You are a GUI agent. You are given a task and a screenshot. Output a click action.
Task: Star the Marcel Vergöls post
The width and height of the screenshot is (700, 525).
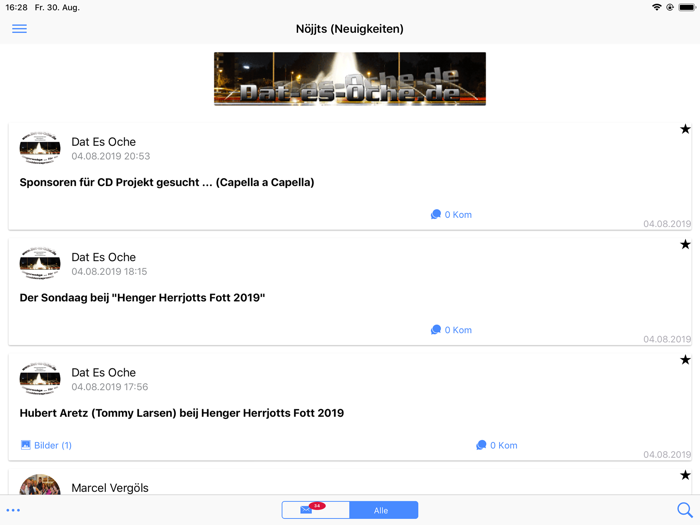(x=685, y=475)
